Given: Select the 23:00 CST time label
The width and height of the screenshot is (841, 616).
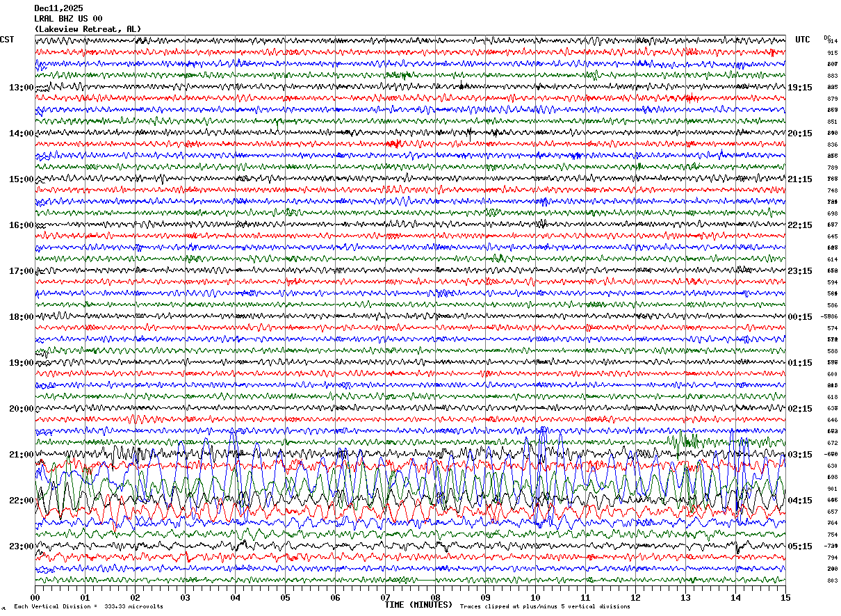Looking at the screenshot, I should click(x=21, y=546).
